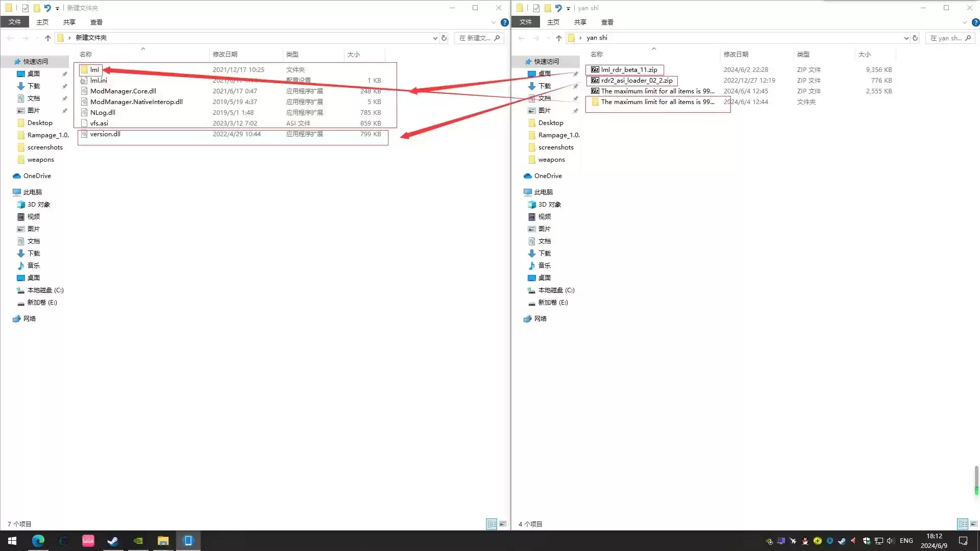This screenshot has height=551, width=980.
Task: Open the Steam icon on the taskbar
Action: 113,541
